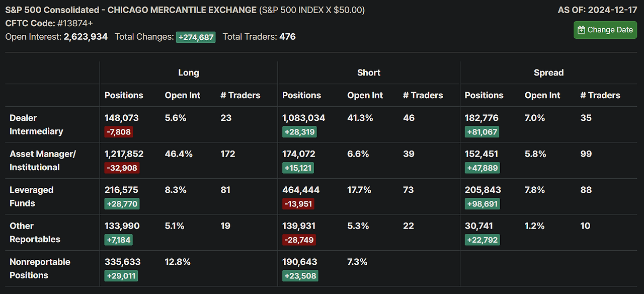Click the Asset Manager/Institutional row label
This screenshot has width=644, height=294.
pos(42,161)
